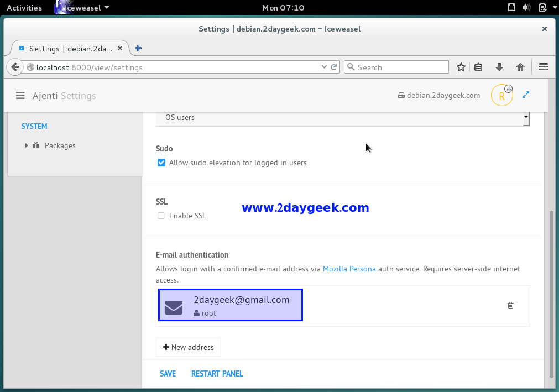Close the Settings browser tab
559x392 pixels.
click(120, 48)
